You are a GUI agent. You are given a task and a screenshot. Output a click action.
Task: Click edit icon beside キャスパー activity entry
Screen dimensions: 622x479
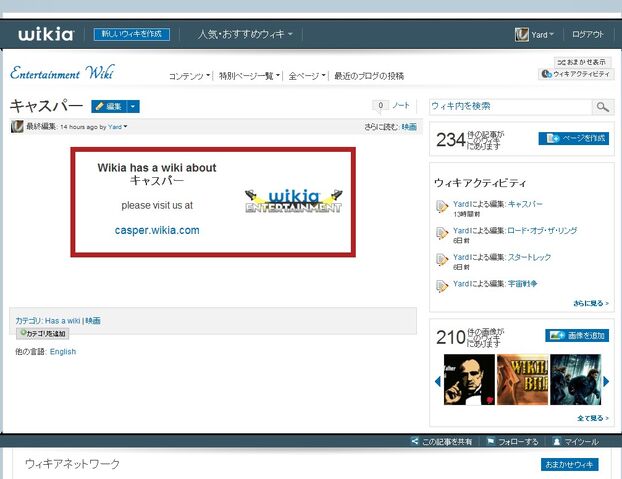[442, 207]
